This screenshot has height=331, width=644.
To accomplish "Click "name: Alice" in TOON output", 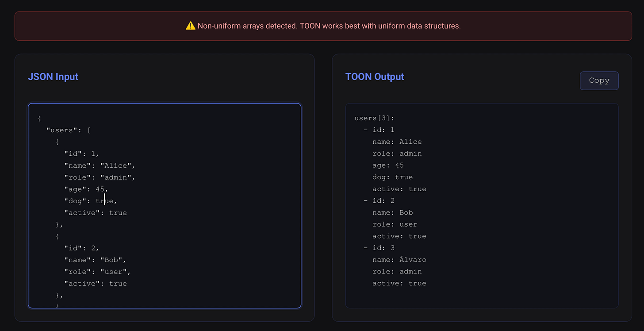I will (397, 142).
